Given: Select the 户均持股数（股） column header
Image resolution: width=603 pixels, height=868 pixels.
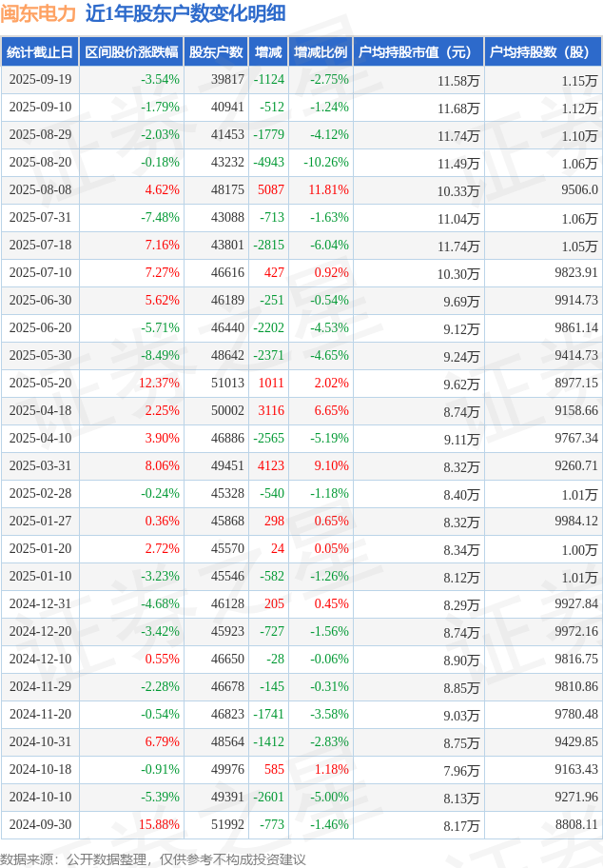Looking at the screenshot, I should (x=542, y=52).
